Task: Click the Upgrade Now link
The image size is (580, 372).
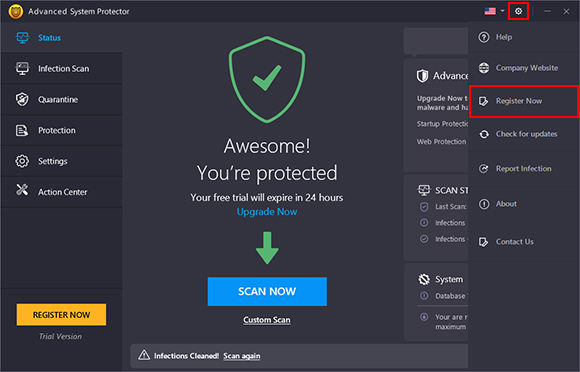Action: pyautogui.click(x=267, y=212)
